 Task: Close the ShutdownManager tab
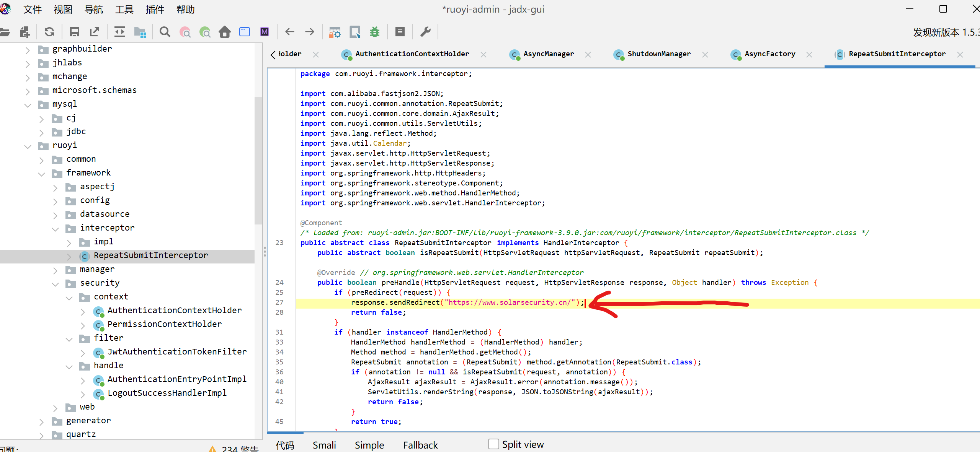pos(705,55)
